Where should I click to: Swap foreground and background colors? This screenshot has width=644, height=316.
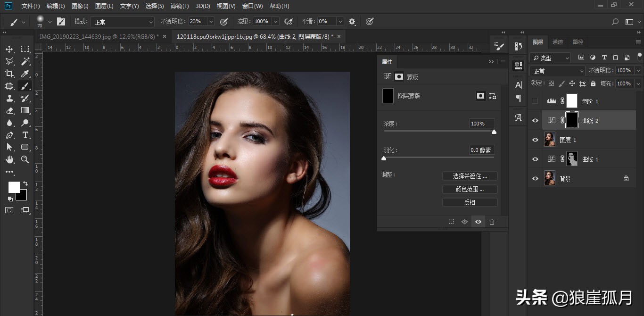(25, 183)
